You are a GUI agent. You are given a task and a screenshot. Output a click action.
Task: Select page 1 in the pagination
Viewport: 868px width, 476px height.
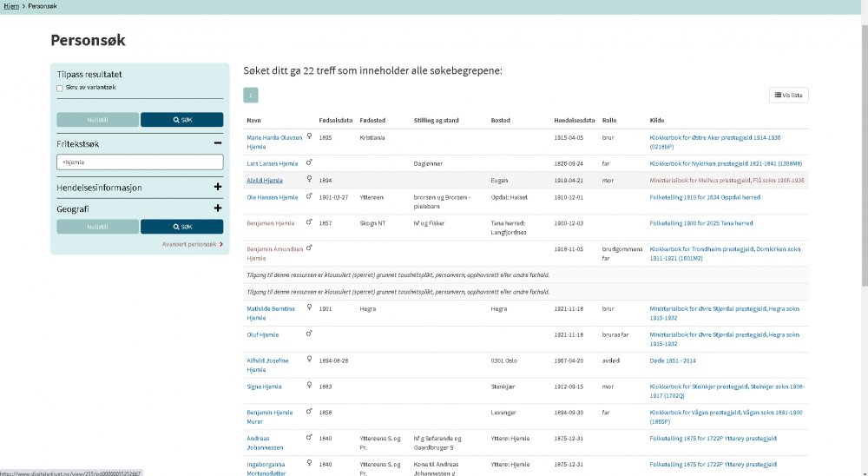250,96
